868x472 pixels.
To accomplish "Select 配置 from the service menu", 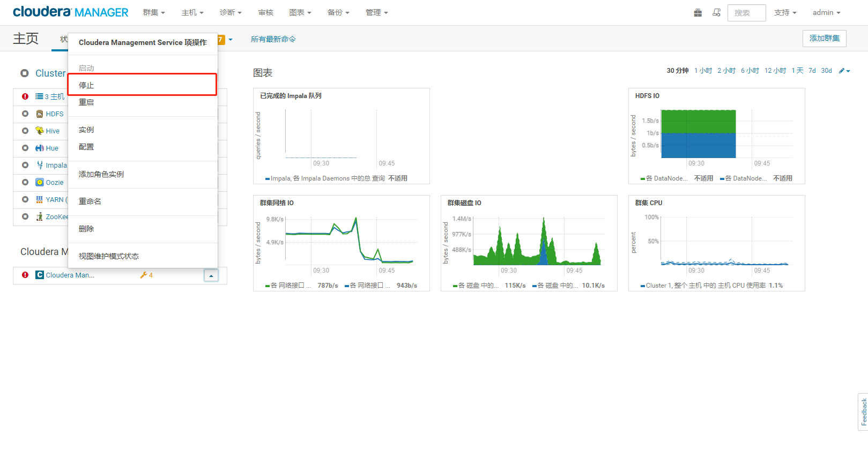I will [x=142, y=147].
